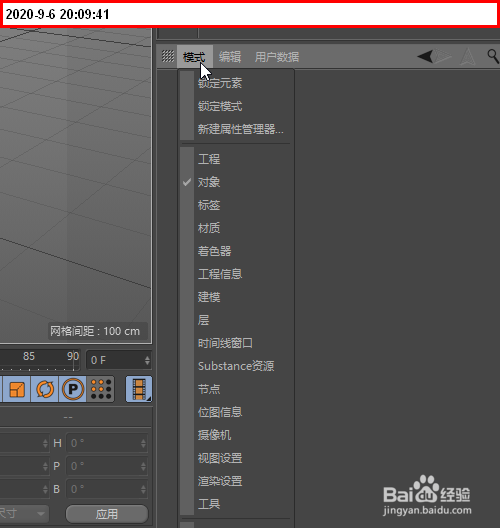The image size is (500, 528).
Task: Choose 锁定模式 menu entry
Action: (x=220, y=106)
